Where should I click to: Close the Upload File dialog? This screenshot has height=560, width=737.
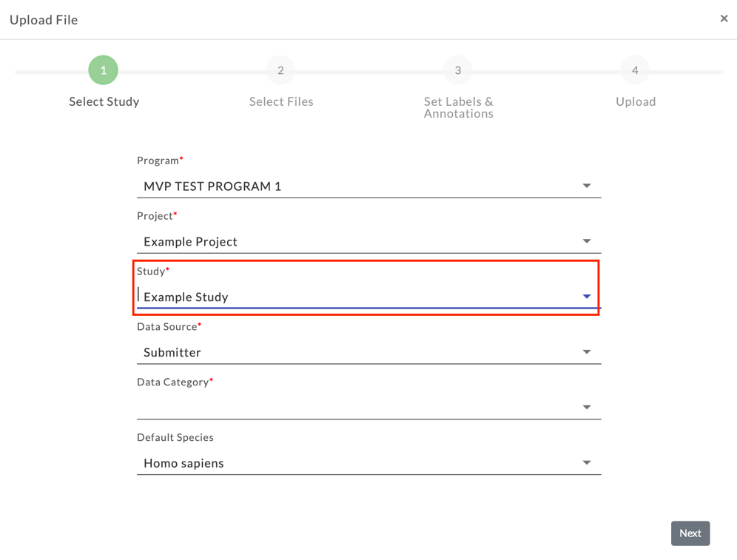point(724,18)
